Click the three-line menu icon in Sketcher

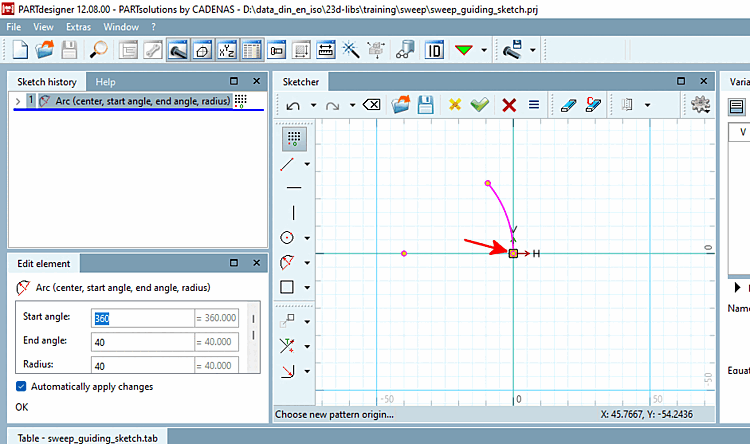(534, 105)
